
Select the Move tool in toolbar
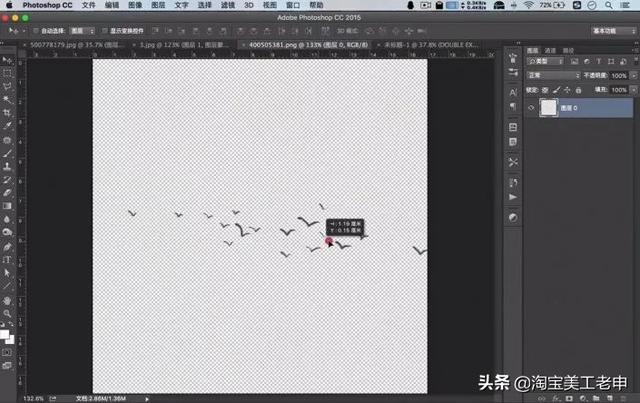[x=7, y=60]
